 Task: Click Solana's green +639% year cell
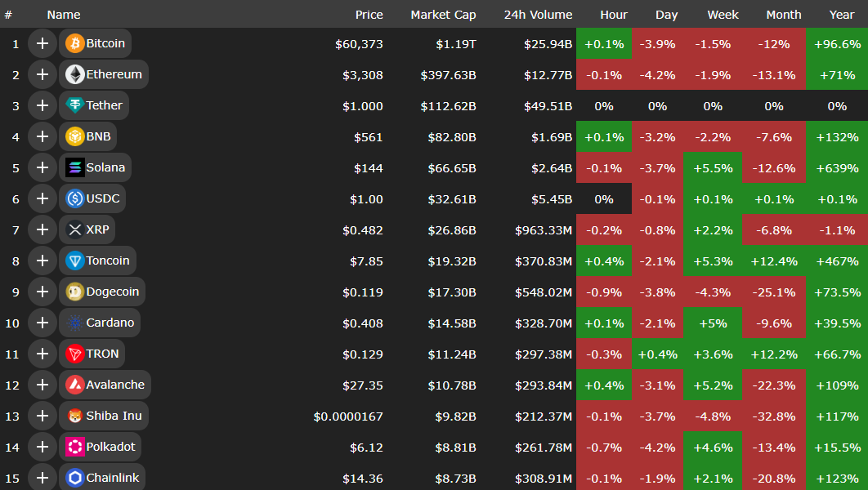click(836, 167)
